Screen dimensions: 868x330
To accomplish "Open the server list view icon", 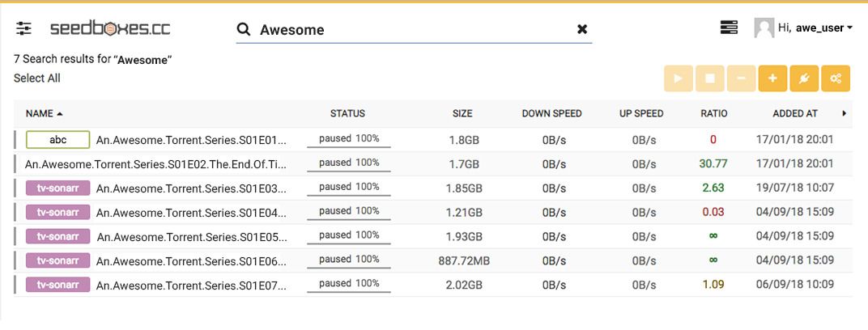I will click(x=729, y=27).
